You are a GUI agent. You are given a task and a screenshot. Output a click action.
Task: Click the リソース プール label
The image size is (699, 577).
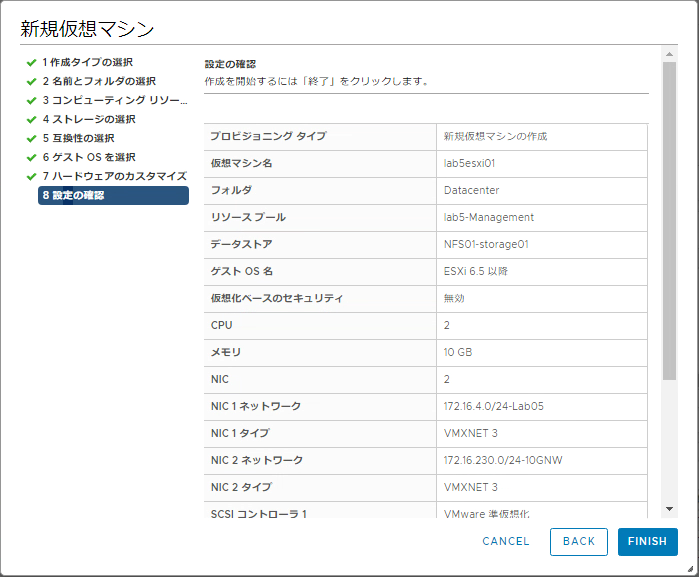pyautogui.click(x=248, y=217)
